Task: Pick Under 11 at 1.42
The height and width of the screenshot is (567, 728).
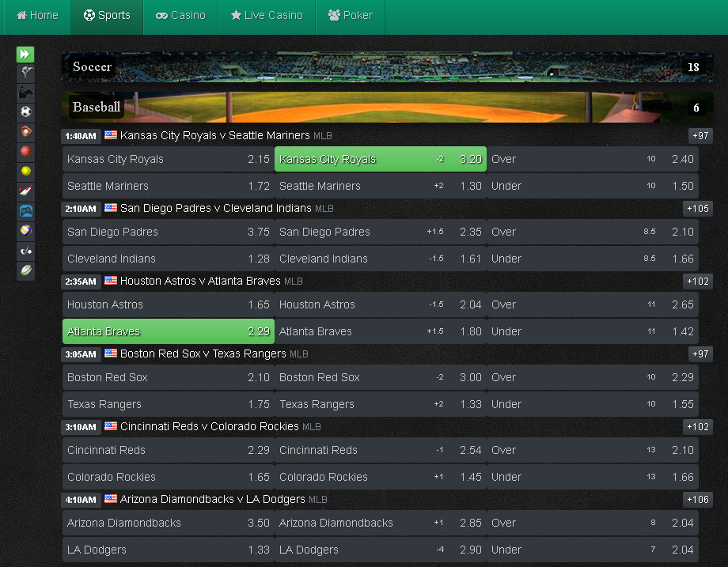Action: coord(593,331)
